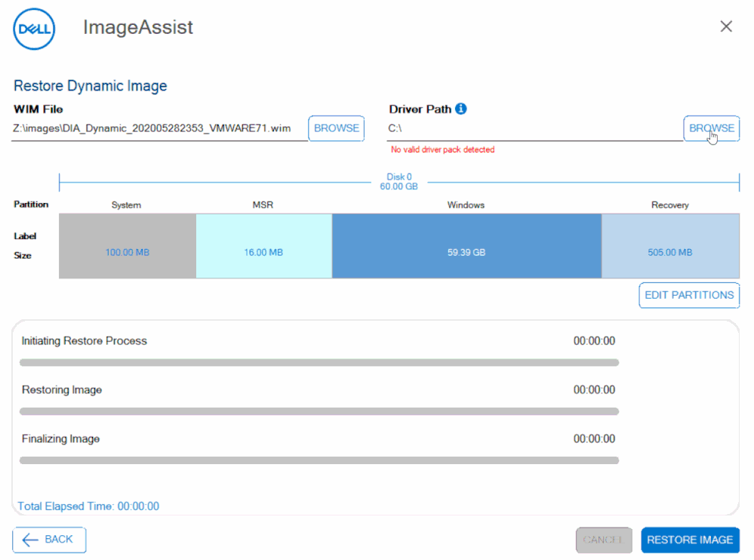
Task: Click the 'Initiating Restore Process' label
Action: coord(84,341)
